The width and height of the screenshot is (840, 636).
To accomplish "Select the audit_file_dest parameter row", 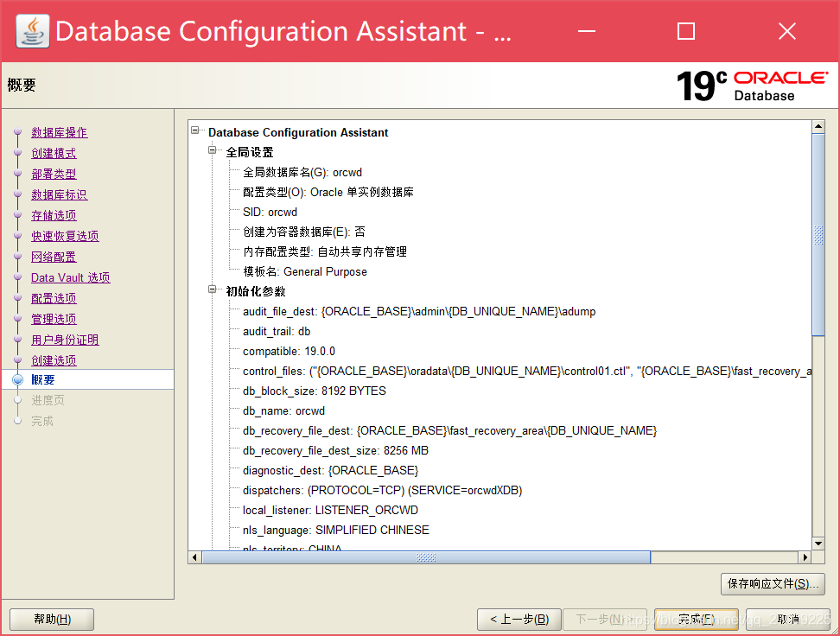I will pyautogui.click(x=419, y=311).
